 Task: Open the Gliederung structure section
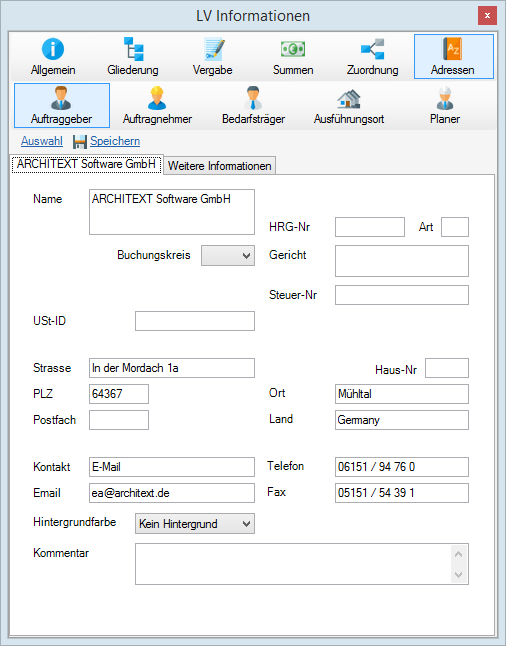point(133,57)
